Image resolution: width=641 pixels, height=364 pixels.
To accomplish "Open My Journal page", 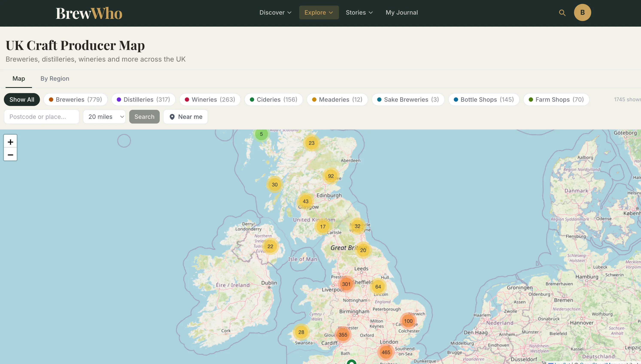I will tap(402, 12).
